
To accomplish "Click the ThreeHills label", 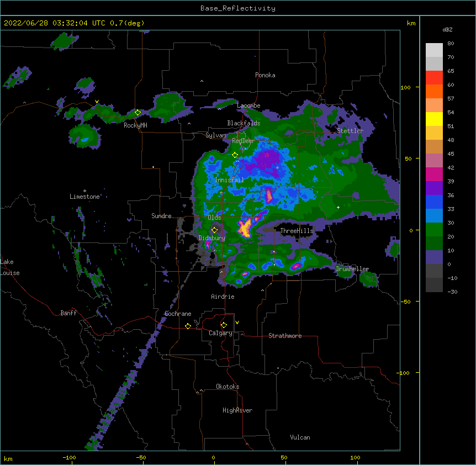I will click(297, 231).
